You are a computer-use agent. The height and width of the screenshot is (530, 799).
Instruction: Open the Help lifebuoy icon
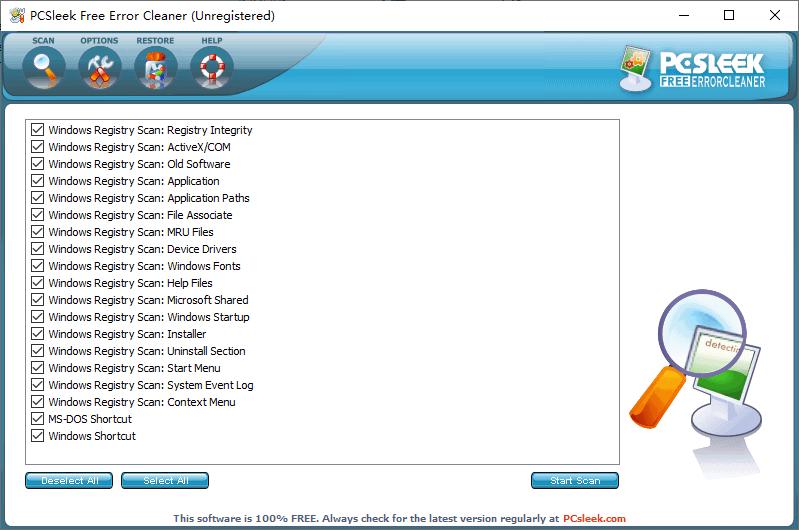tap(212, 67)
